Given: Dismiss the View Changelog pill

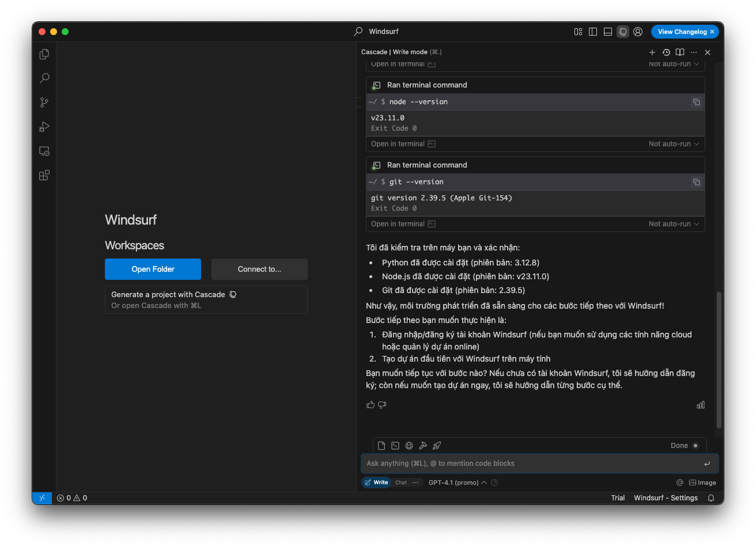Looking at the screenshot, I should point(713,32).
